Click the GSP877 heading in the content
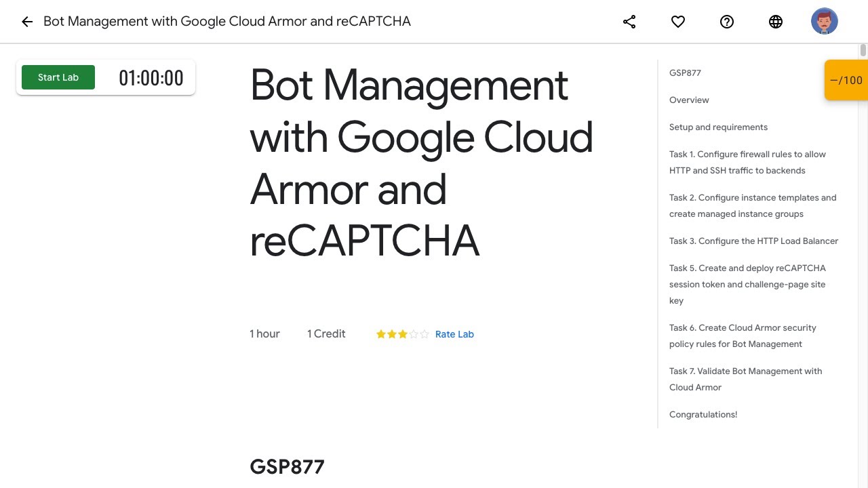The width and height of the screenshot is (868, 488). pyautogui.click(x=287, y=466)
